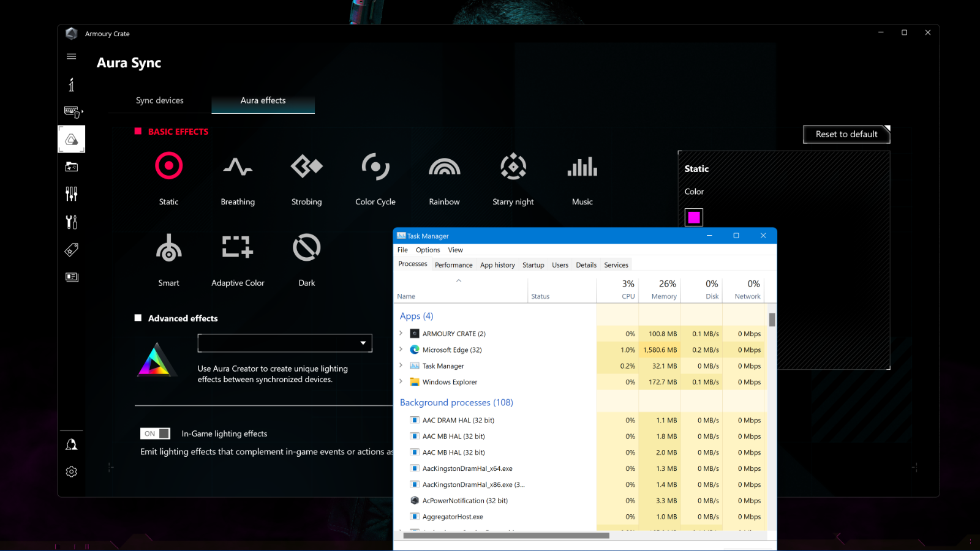Expand the Task Manager process row
980x551 pixels.
pyautogui.click(x=401, y=365)
